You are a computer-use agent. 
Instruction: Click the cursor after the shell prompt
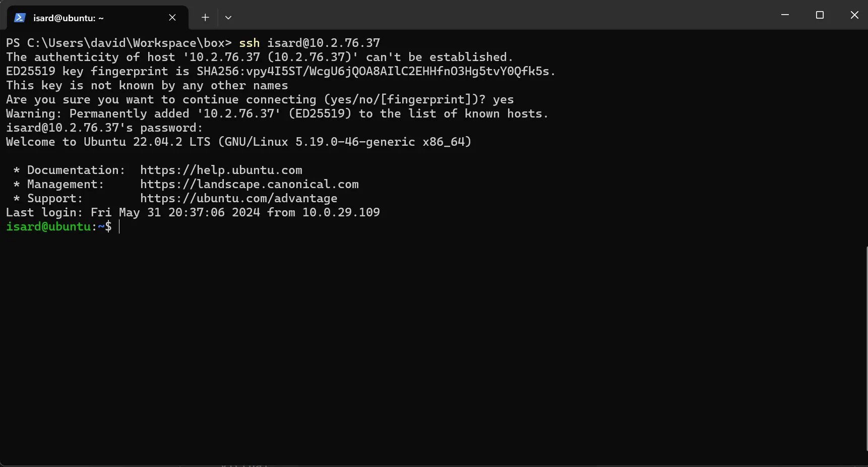(119, 227)
